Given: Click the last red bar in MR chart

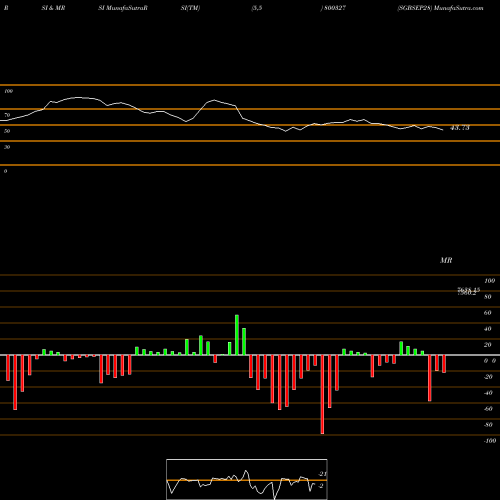Looking at the screenshot, I should tap(444, 364).
